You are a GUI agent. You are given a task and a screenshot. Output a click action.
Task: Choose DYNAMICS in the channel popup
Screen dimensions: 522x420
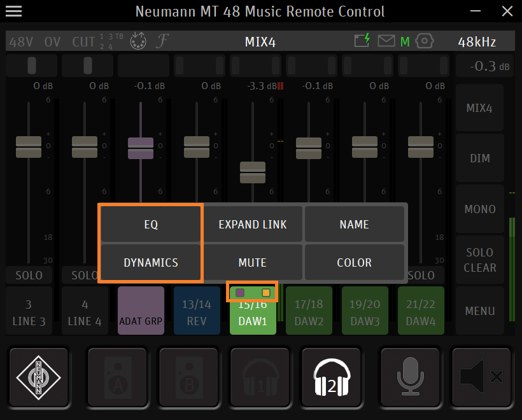click(x=151, y=262)
